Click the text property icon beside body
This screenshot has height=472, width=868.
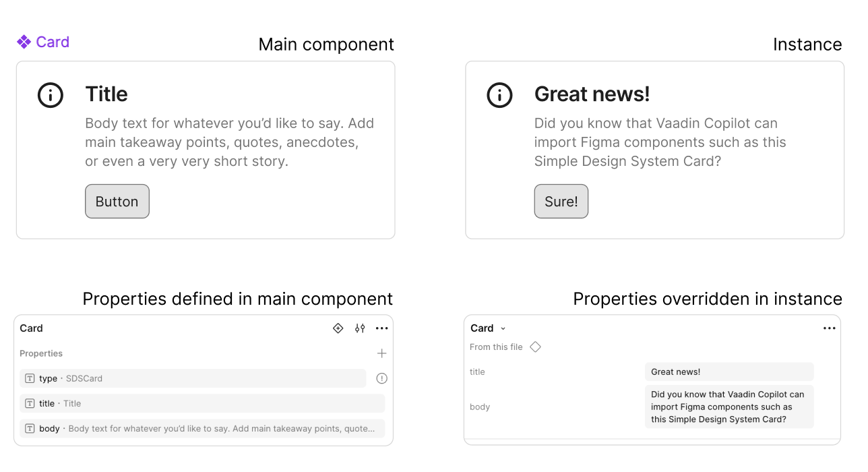[30, 428]
